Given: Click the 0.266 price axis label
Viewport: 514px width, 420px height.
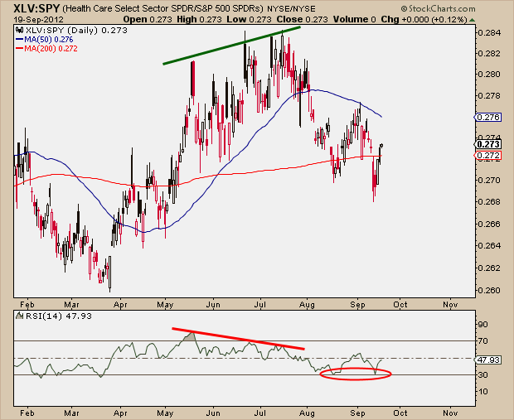Looking at the screenshot, I should pos(489,224).
